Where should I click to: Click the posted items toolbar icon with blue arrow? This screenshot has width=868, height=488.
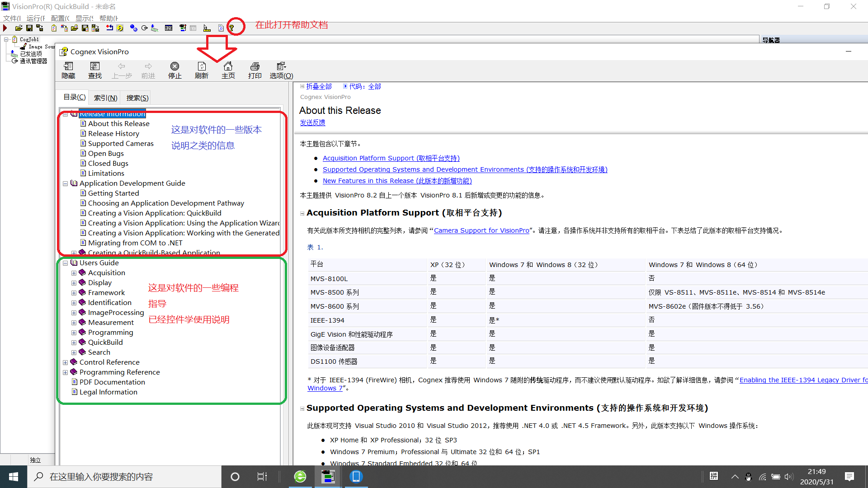[x=154, y=28]
